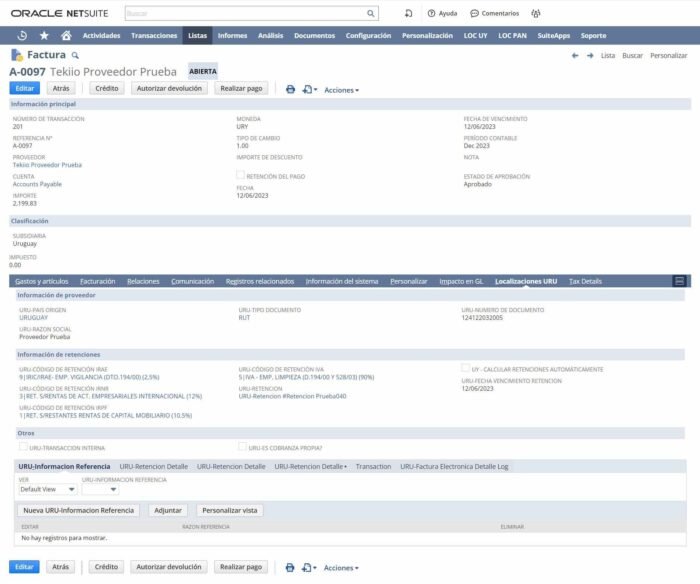The image size is (700, 584).
Task: Go to previous record arrow
Action: click(x=575, y=55)
